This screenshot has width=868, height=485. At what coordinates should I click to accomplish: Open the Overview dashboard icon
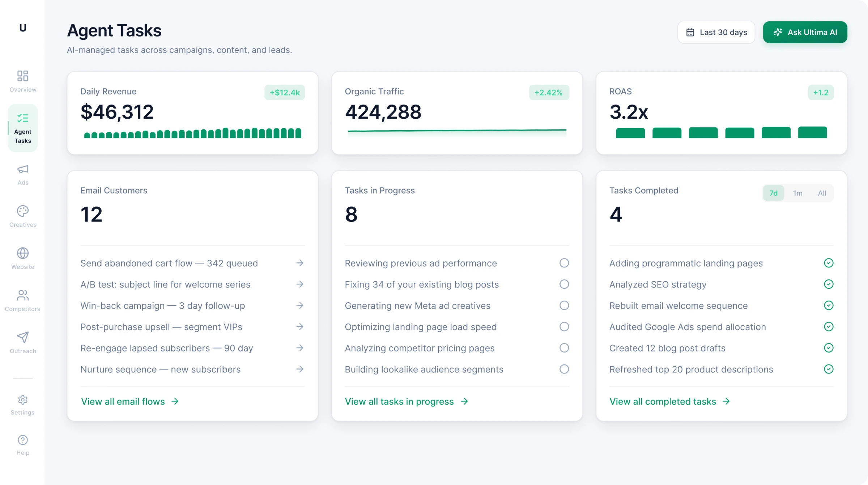point(22,76)
